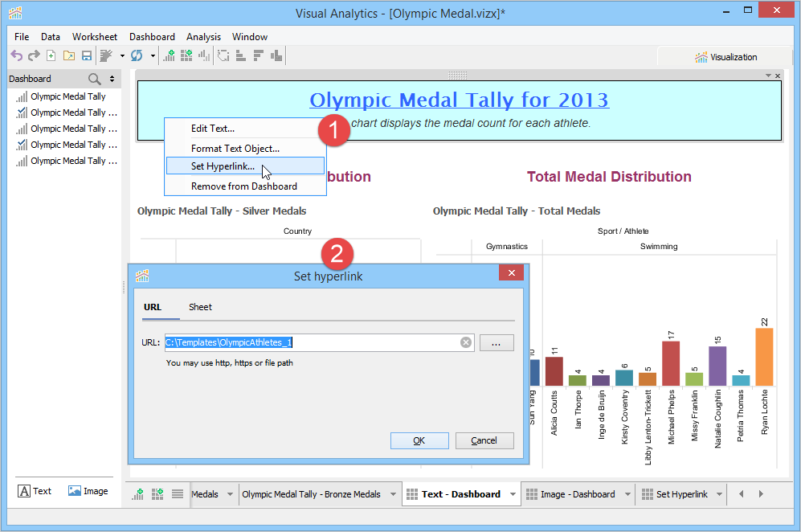The width and height of the screenshot is (801, 532).
Task: Open the Data menu
Action: (x=51, y=37)
